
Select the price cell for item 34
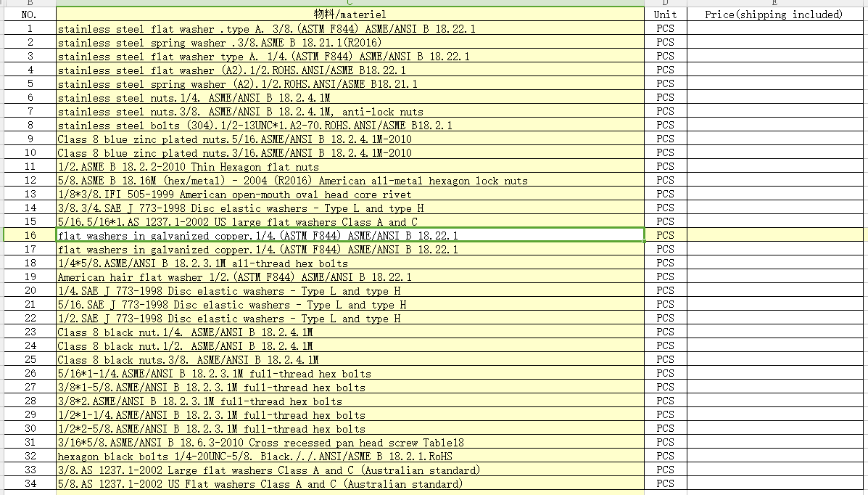click(x=774, y=484)
